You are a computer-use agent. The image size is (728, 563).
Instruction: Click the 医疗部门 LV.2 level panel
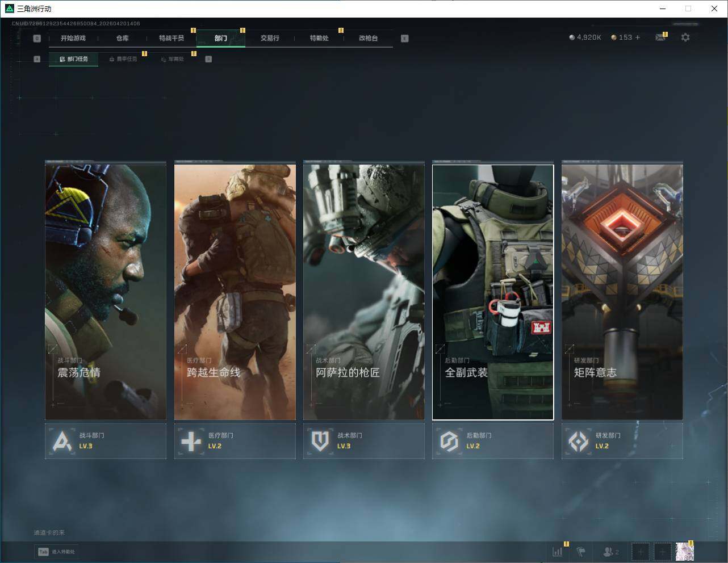(235, 441)
